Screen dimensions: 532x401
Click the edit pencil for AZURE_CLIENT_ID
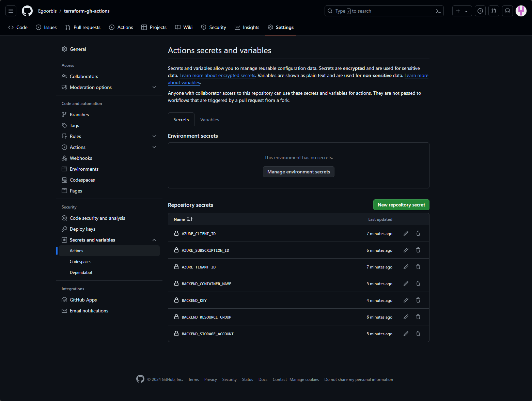pos(406,233)
